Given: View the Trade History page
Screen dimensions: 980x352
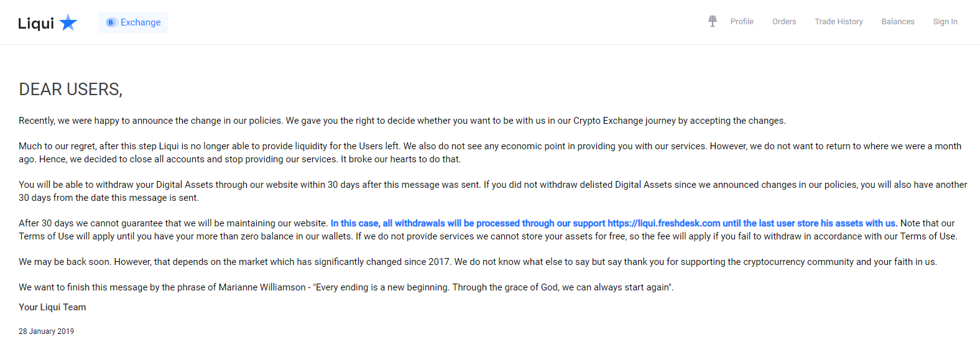Looking at the screenshot, I should 839,22.
